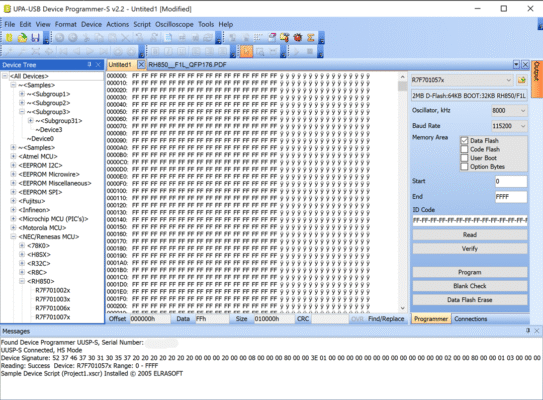Click the Open file folder icon
This screenshot has width=543, height=400.
(23, 37)
